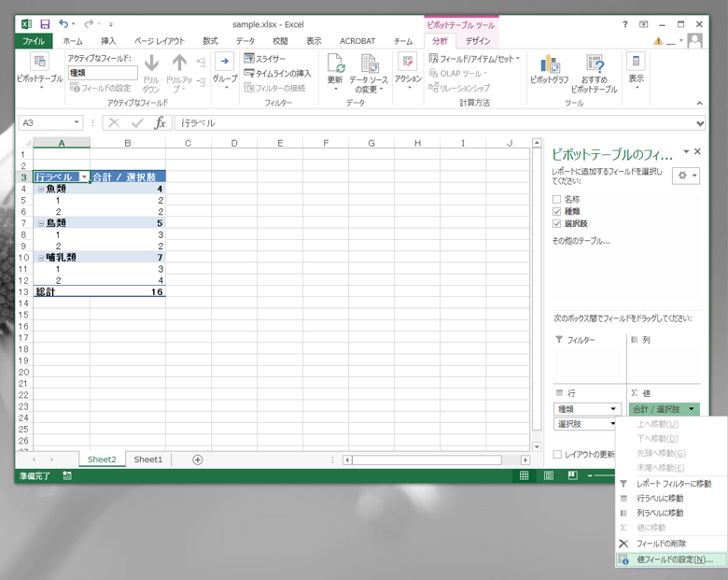
Task: Enable the レイアウトの更新 defer checkbox
Action: click(557, 455)
